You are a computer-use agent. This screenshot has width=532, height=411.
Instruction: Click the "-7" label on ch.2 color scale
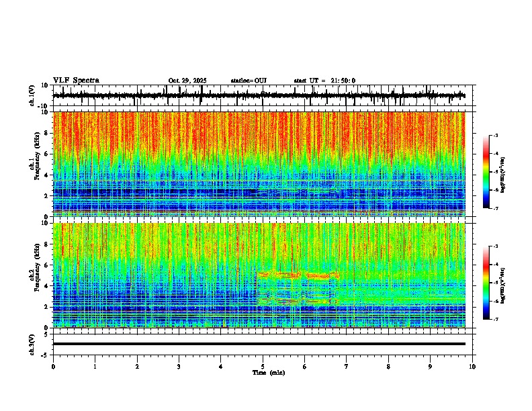[x=496, y=319]
